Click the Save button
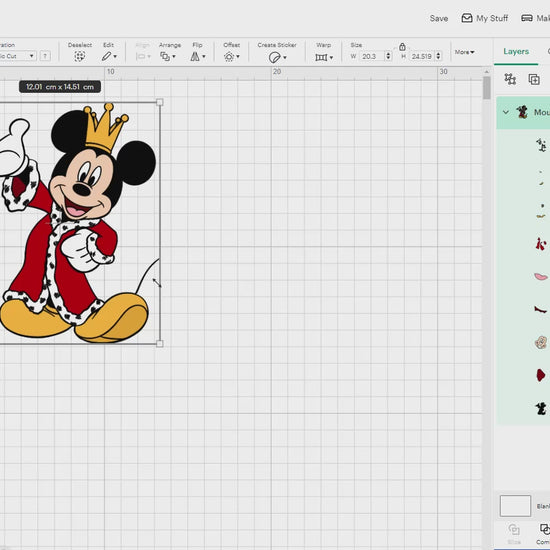This screenshot has width=550, height=550. 439,18
